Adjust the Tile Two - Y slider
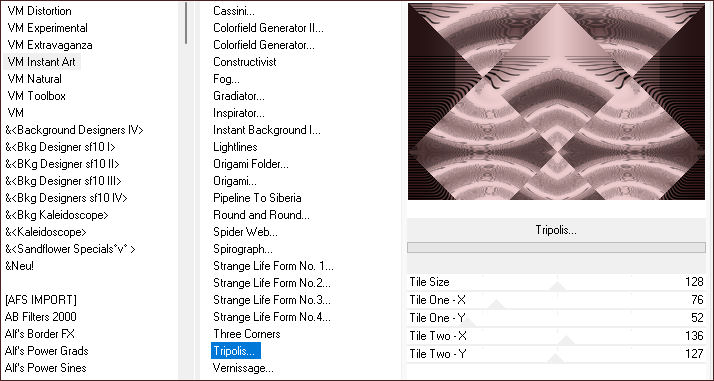The image size is (714, 381). click(x=556, y=354)
